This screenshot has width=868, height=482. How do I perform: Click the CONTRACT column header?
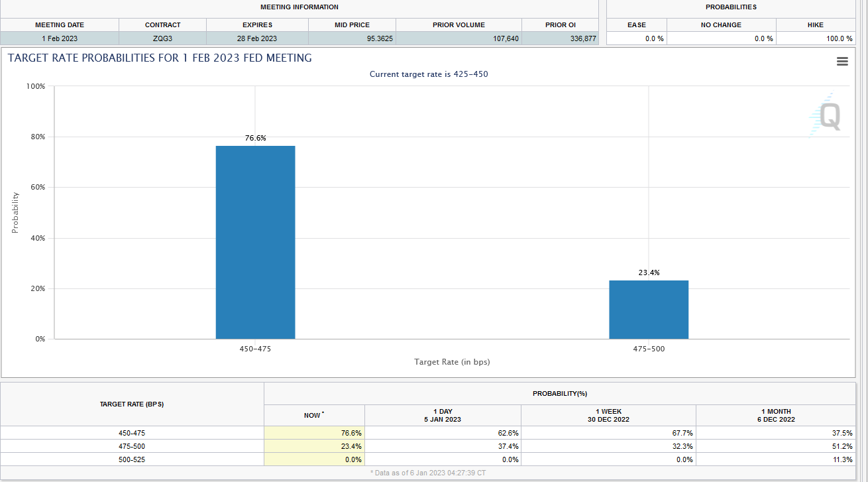(162, 25)
